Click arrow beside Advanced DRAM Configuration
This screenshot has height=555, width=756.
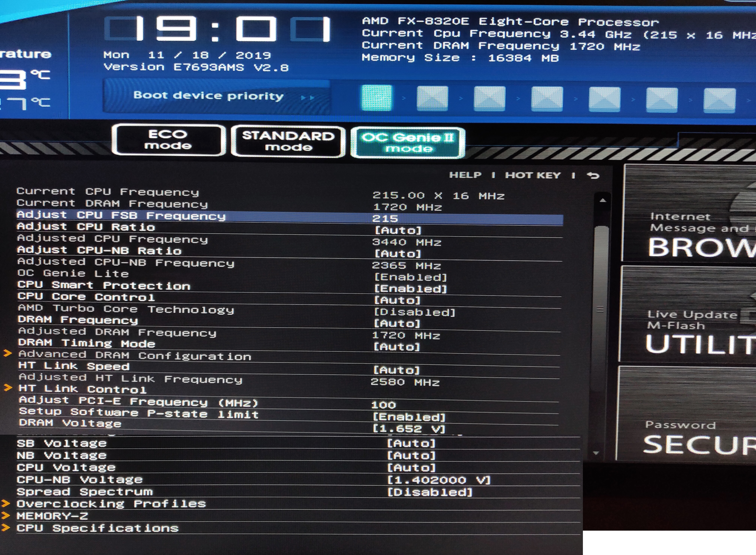pos(8,353)
